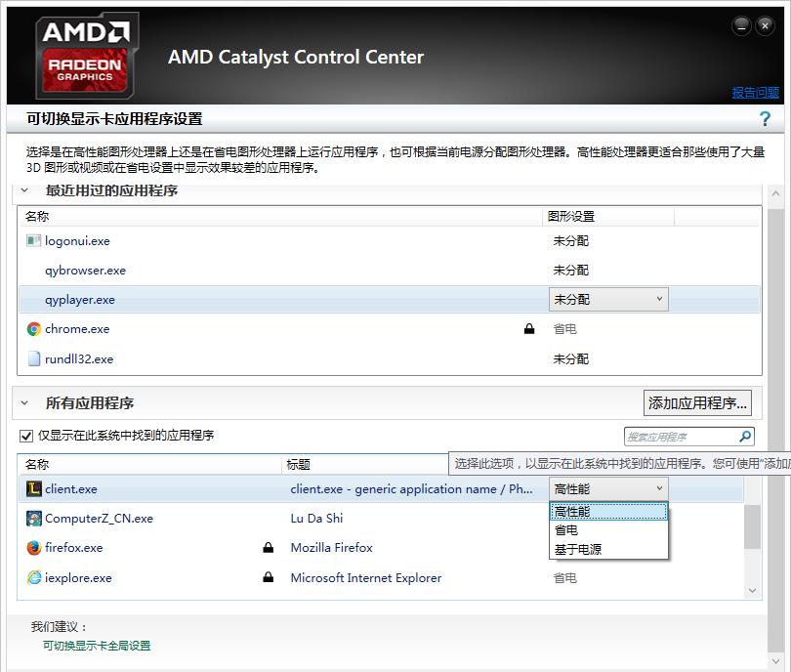Click the search magnifier icon

[745, 437]
